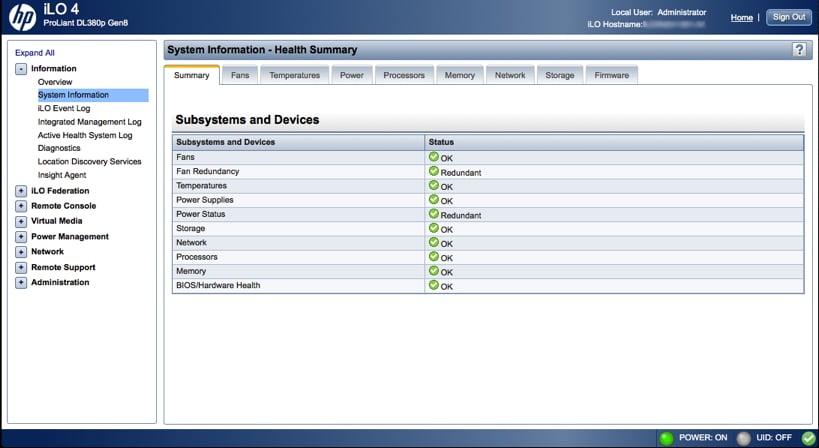Open the Storage tab

(x=560, y=75)
